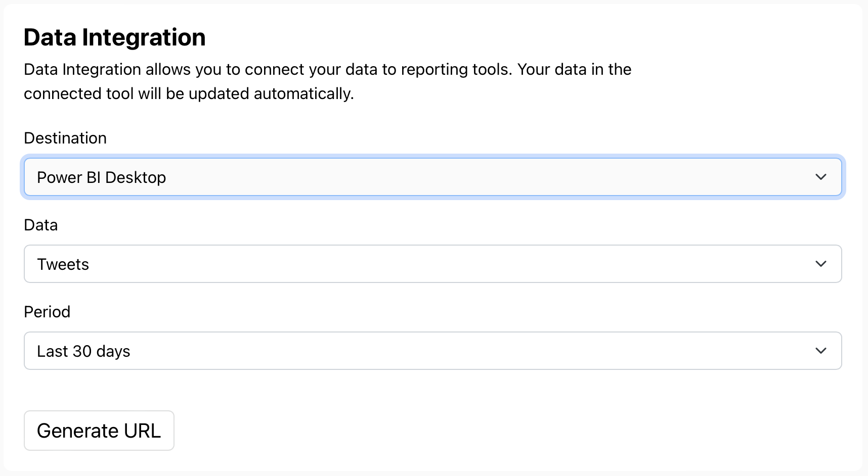Click the Period field label
Image resolution: width=868 pixels, height=476 pixels.
coord(47,312)
